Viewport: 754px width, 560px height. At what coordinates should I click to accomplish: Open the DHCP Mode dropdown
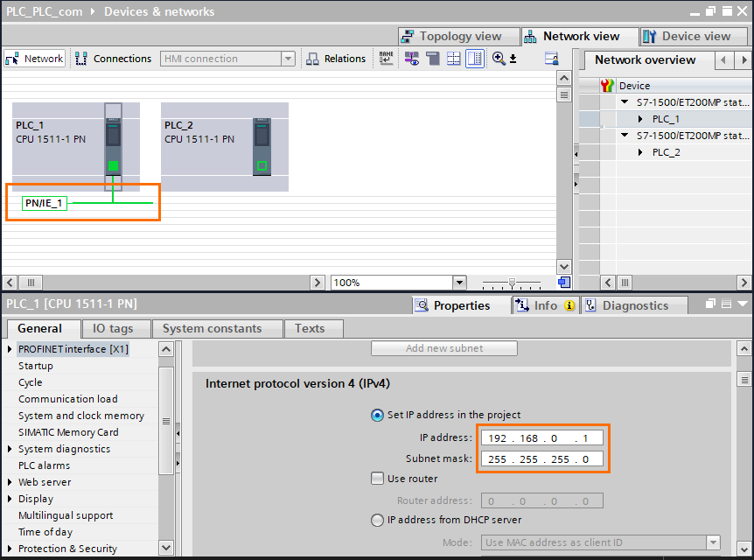click(714, 542)
